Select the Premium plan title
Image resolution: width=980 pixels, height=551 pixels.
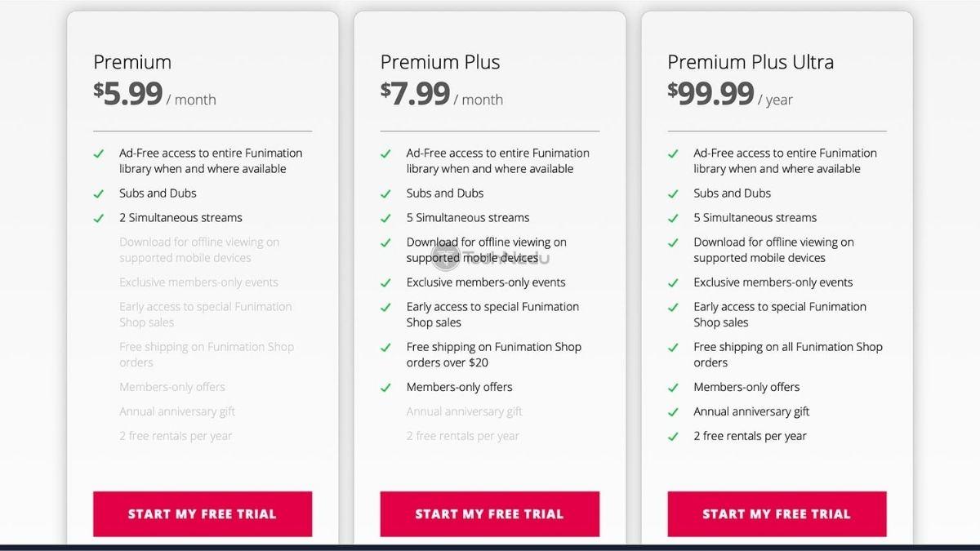[132, 62]
